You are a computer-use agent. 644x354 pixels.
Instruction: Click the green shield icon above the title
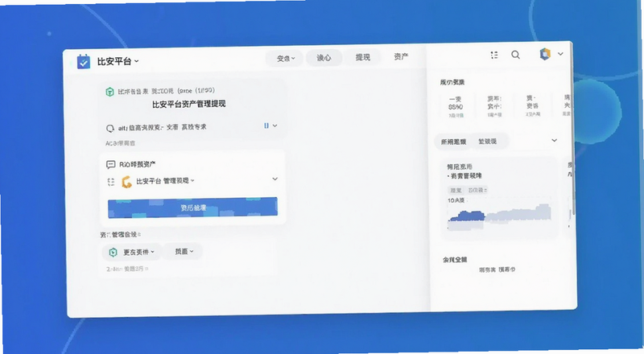click(x=109, y=92)
